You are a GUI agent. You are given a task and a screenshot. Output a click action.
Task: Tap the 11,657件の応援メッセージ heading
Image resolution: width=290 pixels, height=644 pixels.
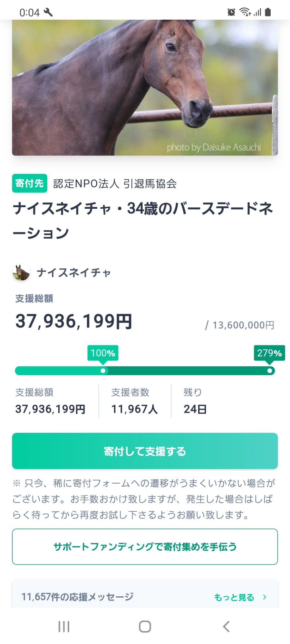coord(77,597)
